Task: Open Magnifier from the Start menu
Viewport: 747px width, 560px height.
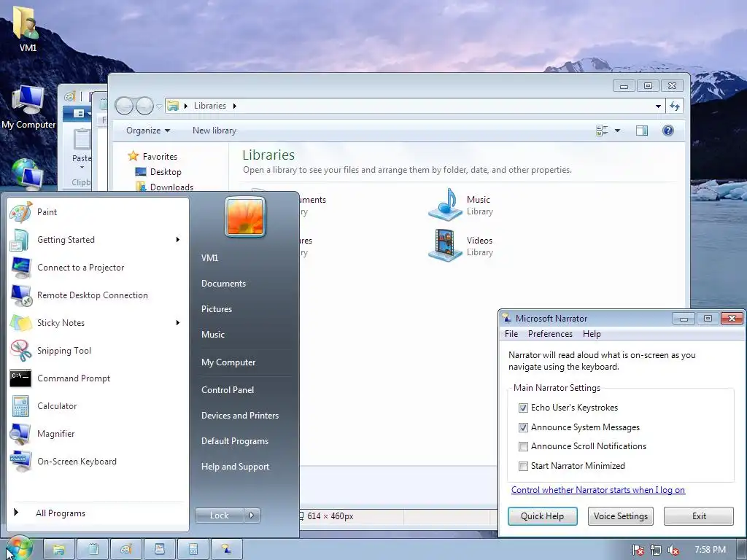Action: tap(98, 433)
